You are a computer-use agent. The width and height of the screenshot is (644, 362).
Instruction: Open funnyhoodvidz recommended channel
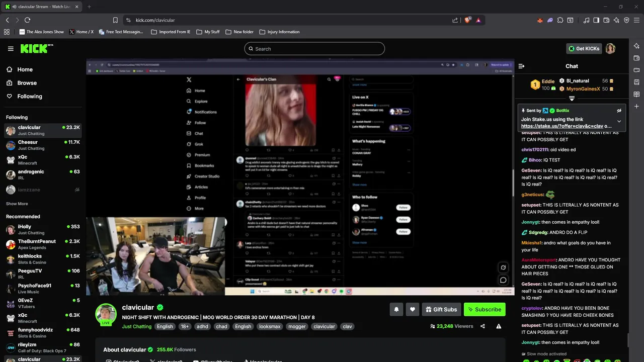click(43, 333)
